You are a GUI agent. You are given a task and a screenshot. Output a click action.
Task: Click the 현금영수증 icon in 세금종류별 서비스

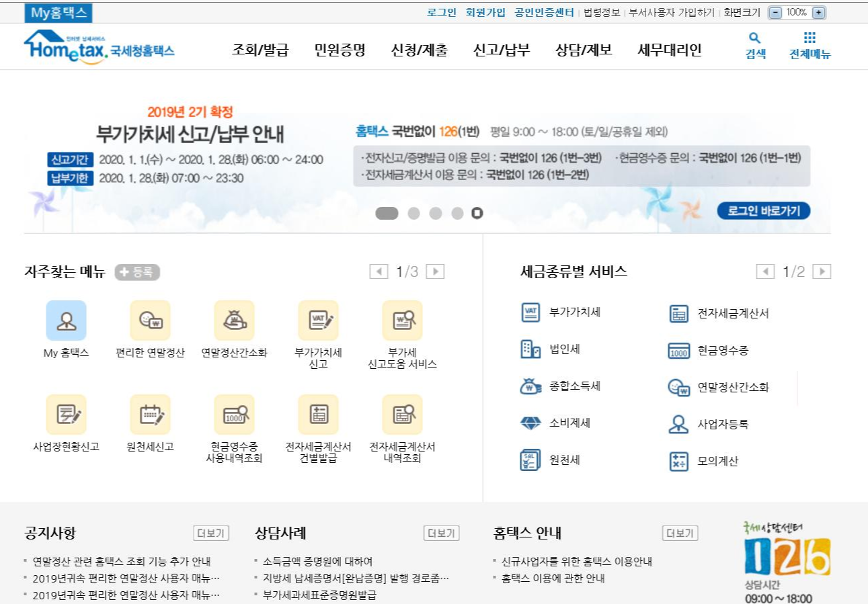pos(678,351)
